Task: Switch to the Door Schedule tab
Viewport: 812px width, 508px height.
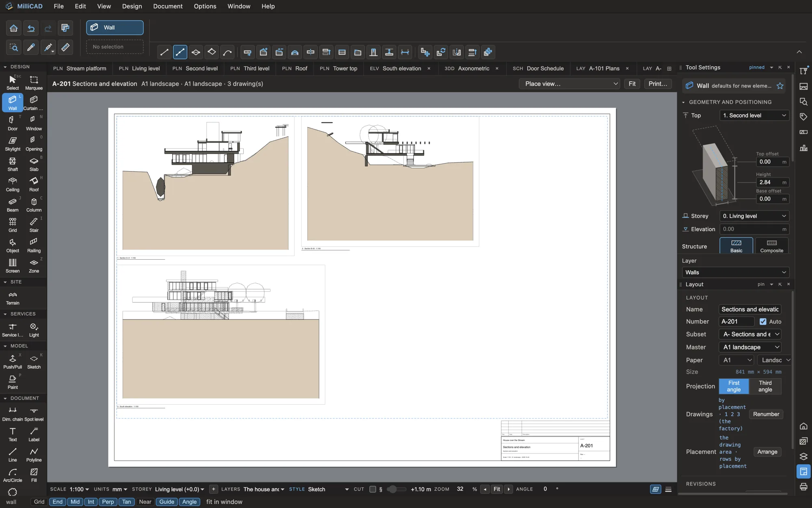Action: click(538, 68)
